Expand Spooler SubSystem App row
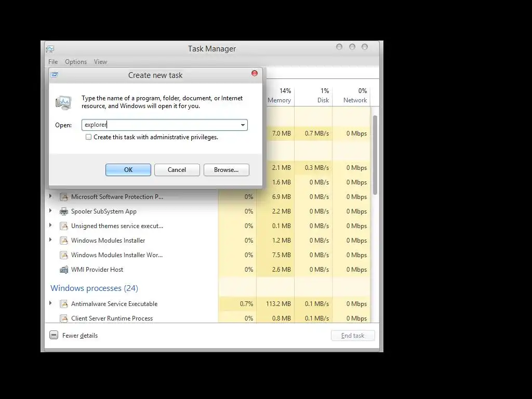This screenshot has height=399, width=532. click(x=50, y=211)
